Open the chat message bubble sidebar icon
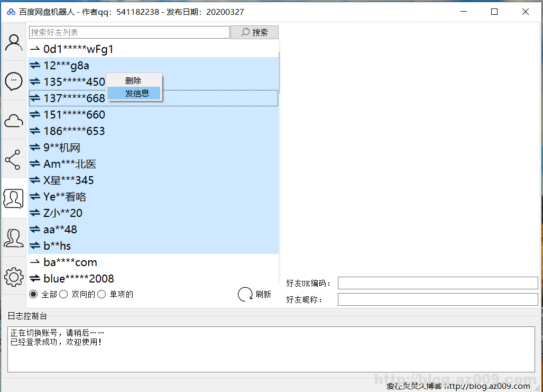 14,81
